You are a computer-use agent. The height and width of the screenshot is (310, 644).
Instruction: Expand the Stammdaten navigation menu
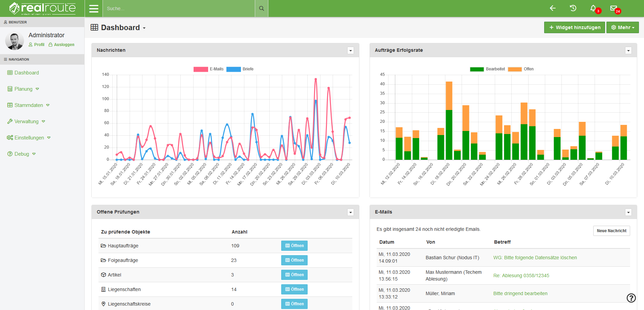click(28, 105)
